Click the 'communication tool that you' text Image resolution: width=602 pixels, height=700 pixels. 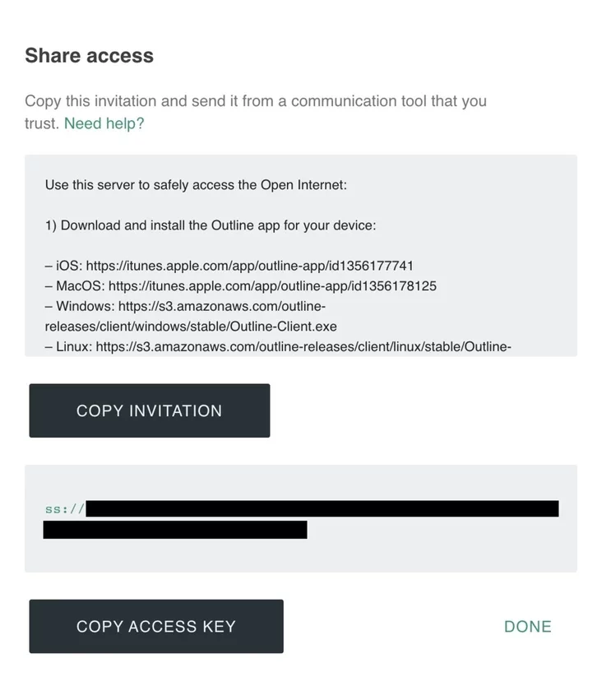(388, 101)
